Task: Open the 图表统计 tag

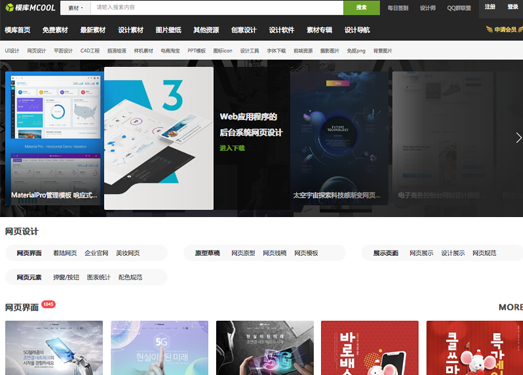Action: pos(98,277)
